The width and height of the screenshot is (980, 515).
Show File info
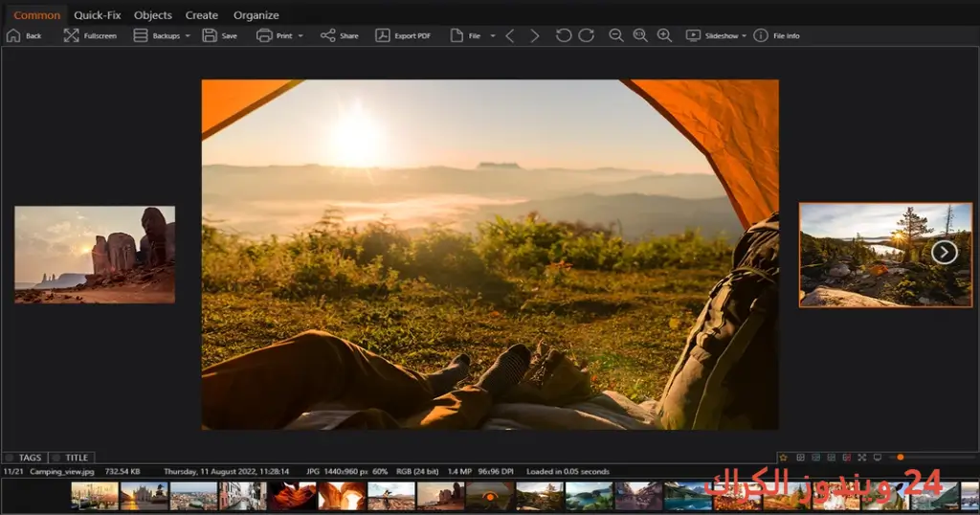pos(777,35)
